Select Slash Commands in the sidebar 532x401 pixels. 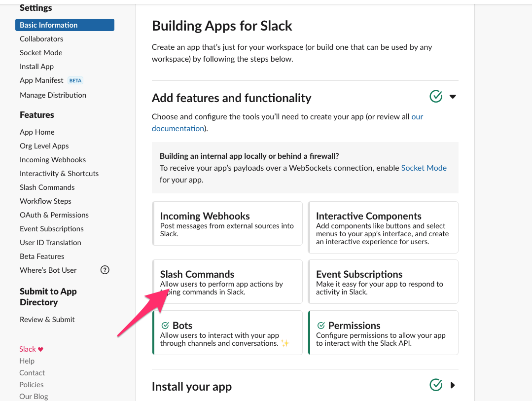pyautogui.click(x=47, y=187)
